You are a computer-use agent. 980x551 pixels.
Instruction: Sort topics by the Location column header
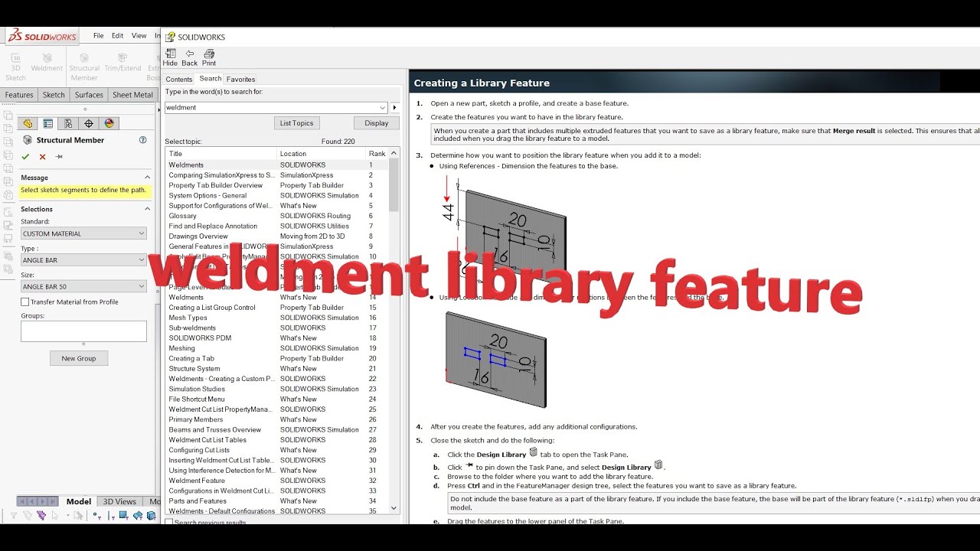pos(321,154)
